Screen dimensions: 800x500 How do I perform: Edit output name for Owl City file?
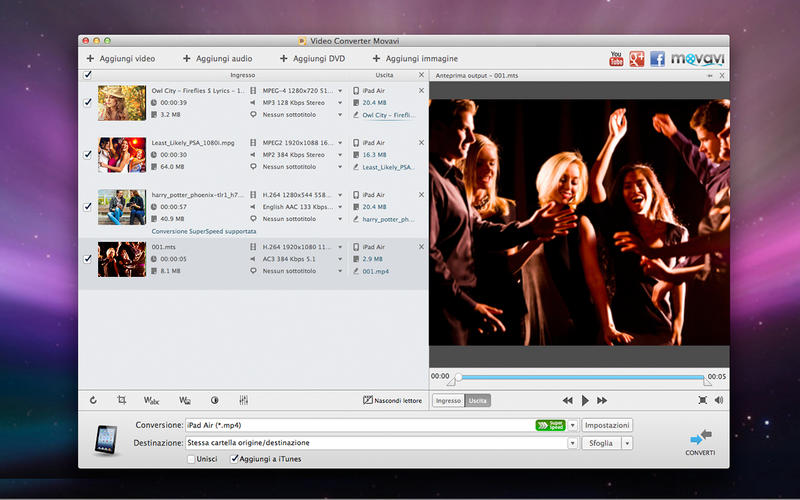coord(388,115)
